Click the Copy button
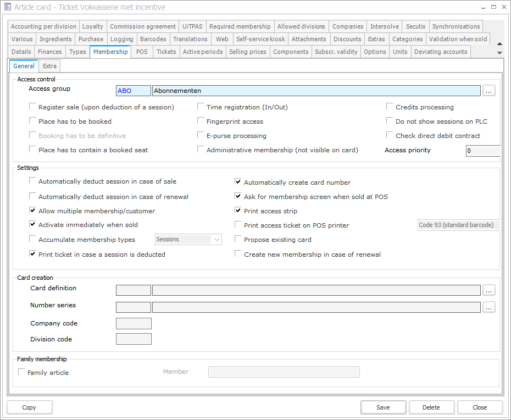 pyautogui.click(x=29, y=407)
